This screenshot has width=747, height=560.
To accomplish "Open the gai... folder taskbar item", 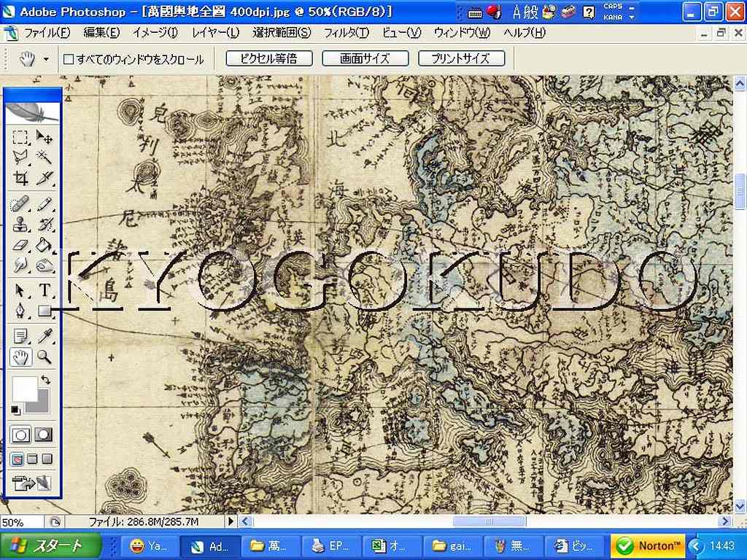I will (452, 546).
